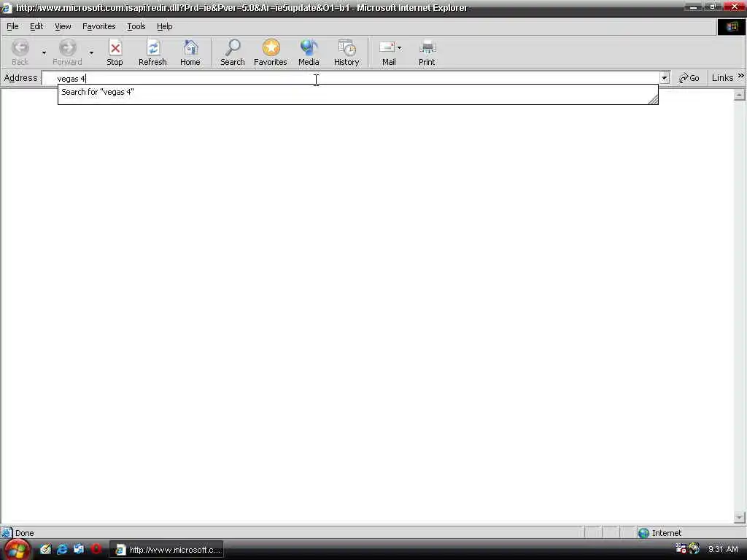Open the View menu
Viewport: 747px width, 560px height.
pos(63,26)
